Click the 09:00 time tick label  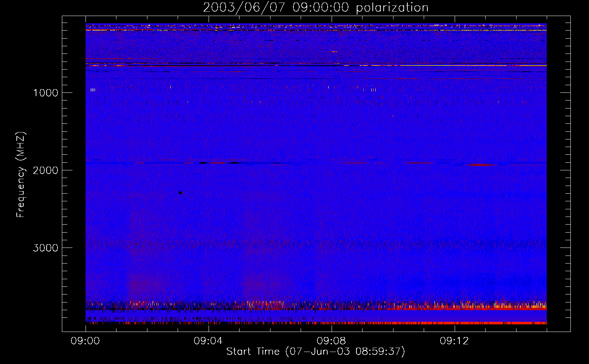pos(85,341)
